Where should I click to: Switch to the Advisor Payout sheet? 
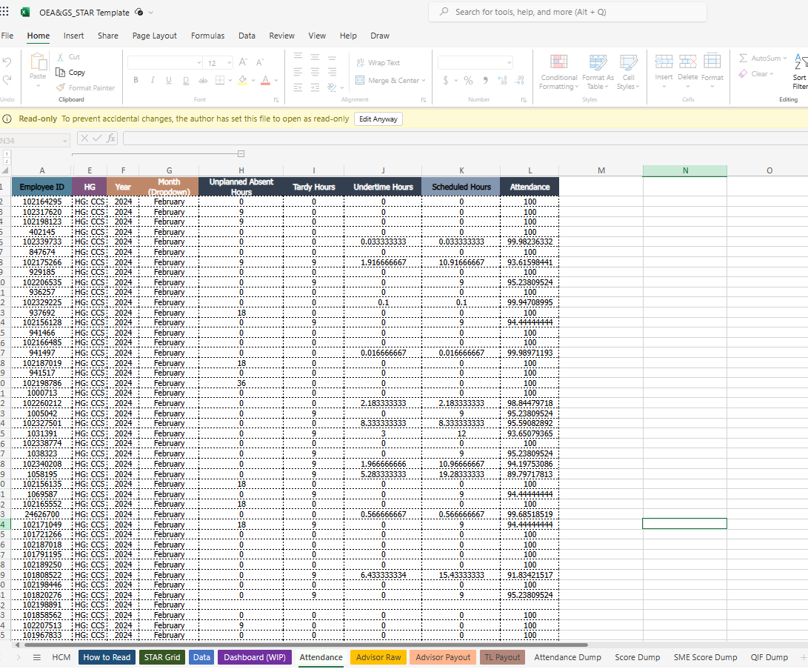[443, 657]
